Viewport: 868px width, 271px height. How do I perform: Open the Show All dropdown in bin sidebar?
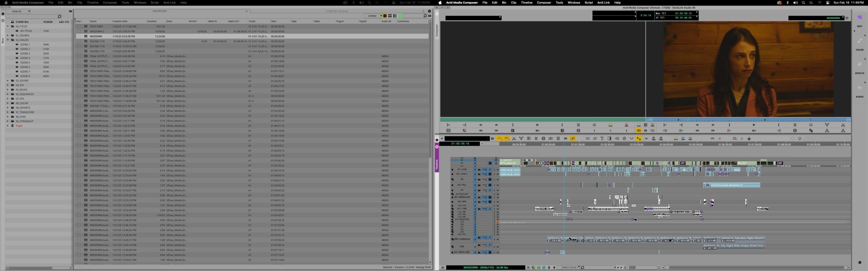(x=21, y=11)
